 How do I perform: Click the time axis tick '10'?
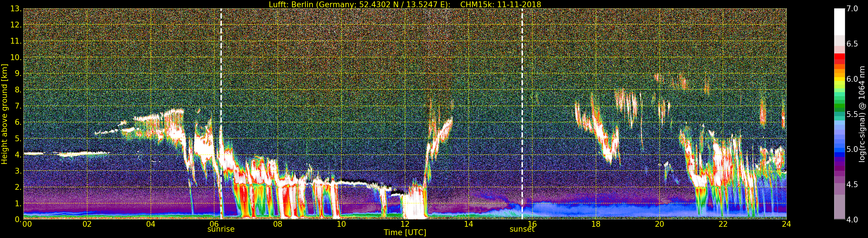(x=341, y=224)
